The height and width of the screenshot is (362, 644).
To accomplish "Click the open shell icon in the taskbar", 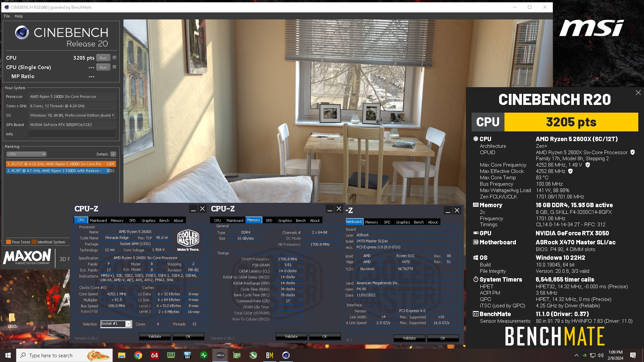I will coord(253,355).
